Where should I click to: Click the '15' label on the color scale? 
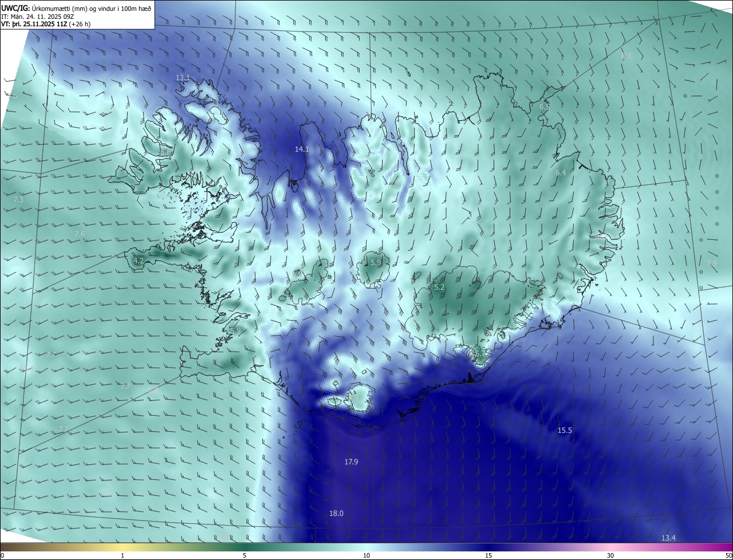tap(488, 555)
